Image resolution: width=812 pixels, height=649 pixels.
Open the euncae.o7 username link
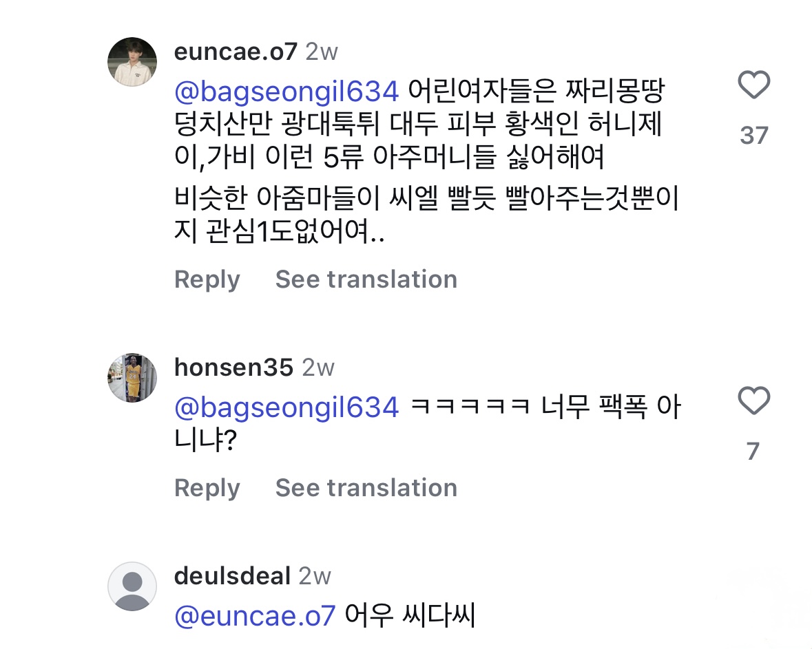click(x=236, y=52)
